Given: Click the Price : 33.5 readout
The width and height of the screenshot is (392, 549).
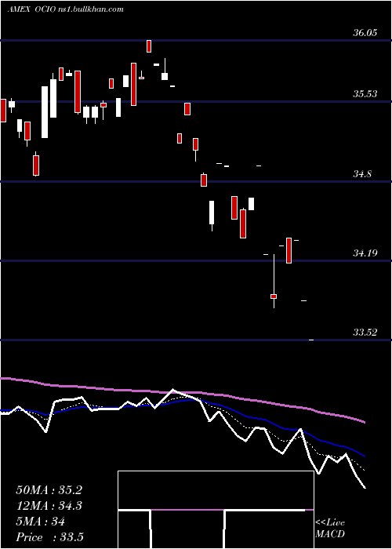Looking at the screenshot, I should coord(49,537).
